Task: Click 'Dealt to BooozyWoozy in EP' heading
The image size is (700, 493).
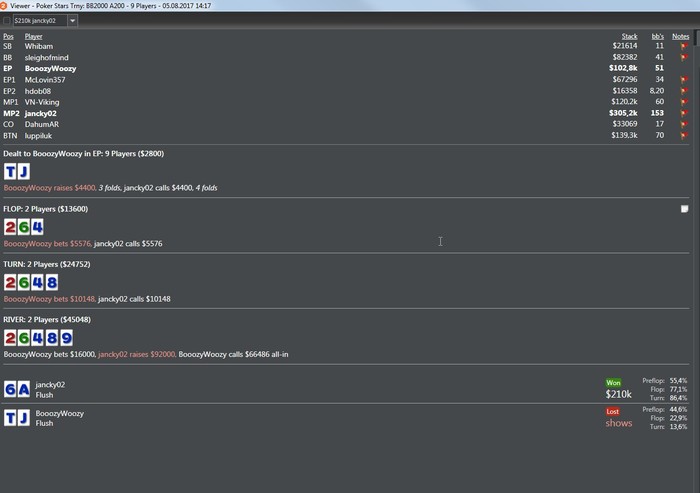Action: click(83, 154)
